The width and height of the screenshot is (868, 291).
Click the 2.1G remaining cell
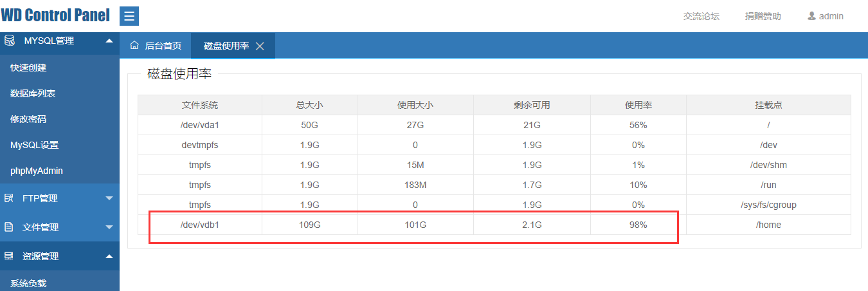532,225
